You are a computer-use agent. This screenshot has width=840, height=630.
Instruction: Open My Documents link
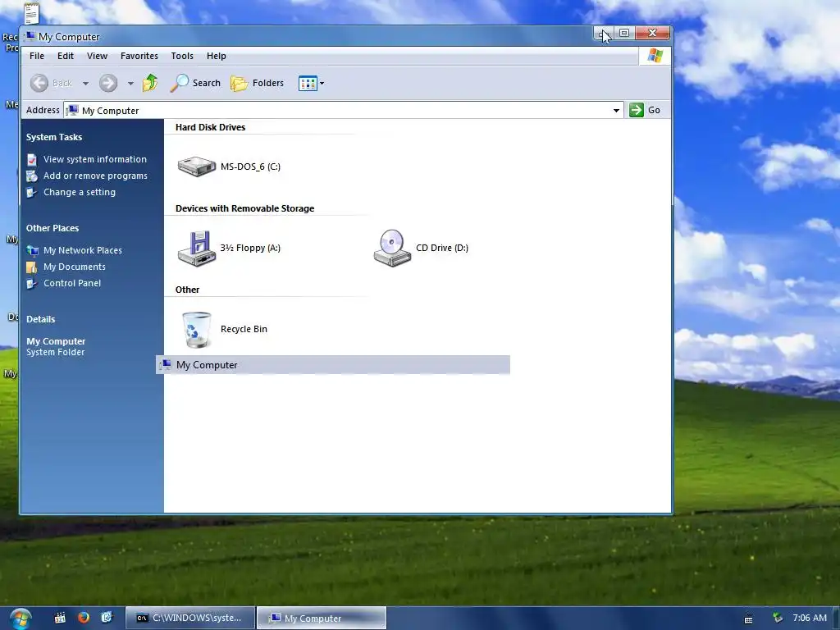click(x=75, y=267)
